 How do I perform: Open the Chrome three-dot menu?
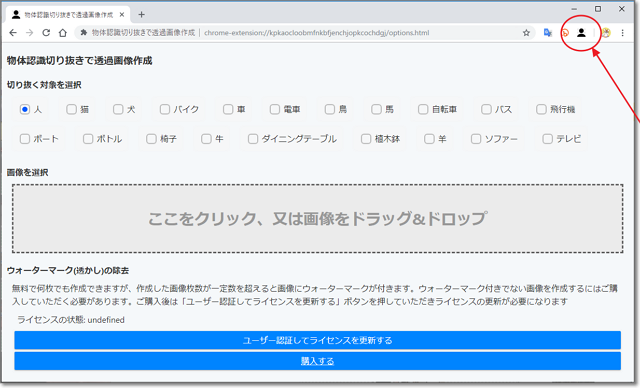coord(622,33)
